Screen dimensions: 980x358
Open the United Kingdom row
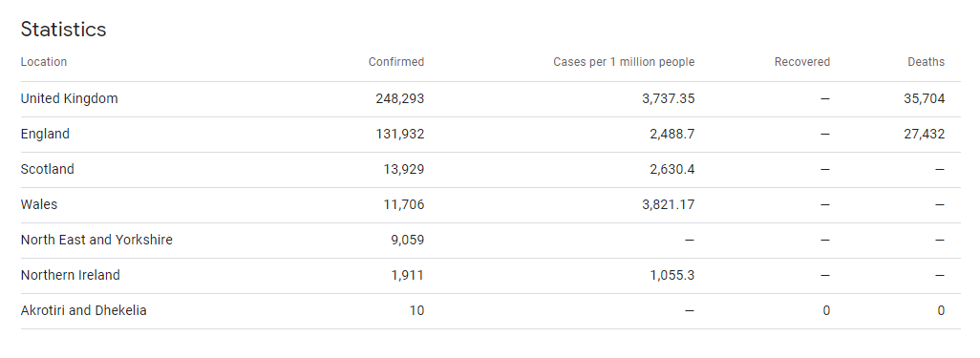491,98
